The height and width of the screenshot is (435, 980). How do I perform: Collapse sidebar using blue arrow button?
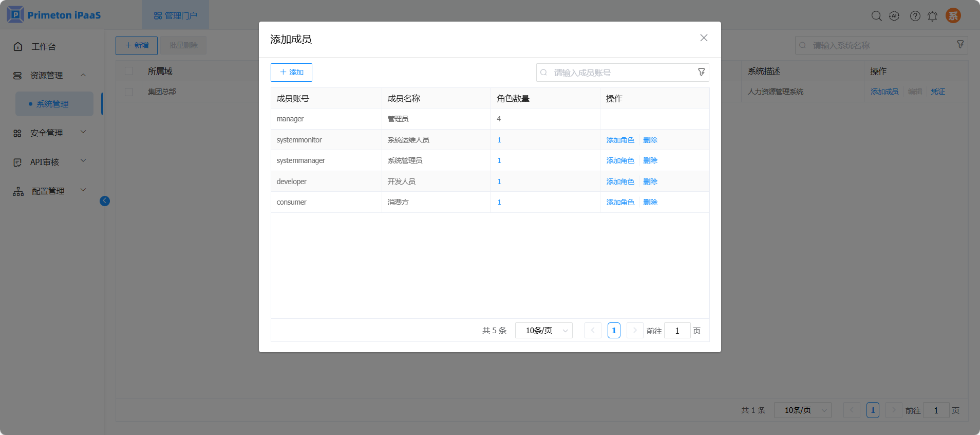(x=105, y=201)
